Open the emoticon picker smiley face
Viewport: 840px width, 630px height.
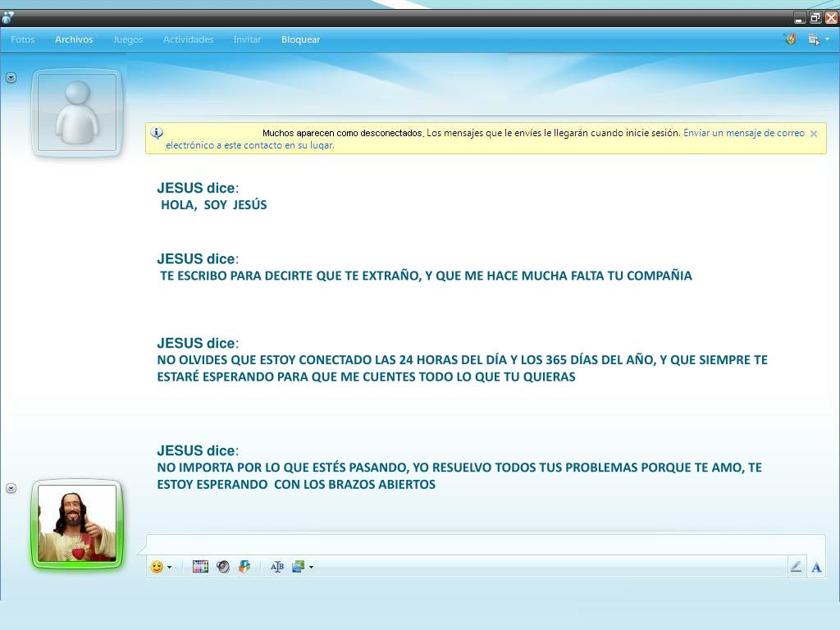157,567
